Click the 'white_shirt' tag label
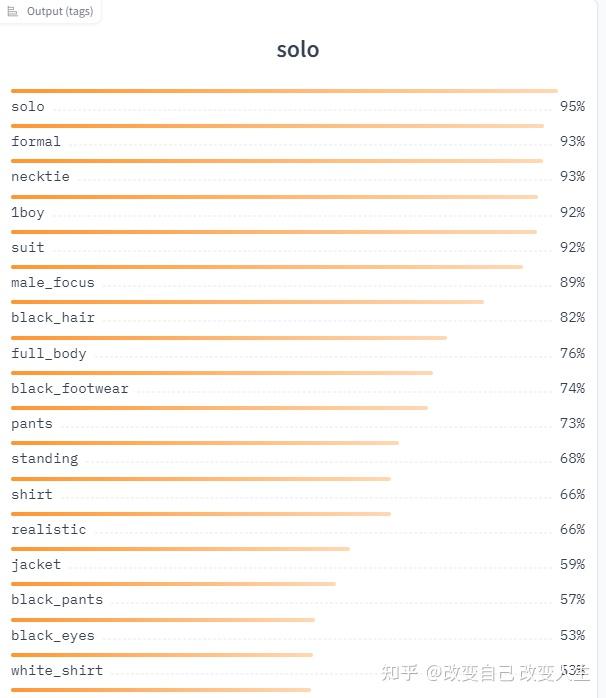Image resolution: width=606 pixels, height=698 pixels. (57, 671)
